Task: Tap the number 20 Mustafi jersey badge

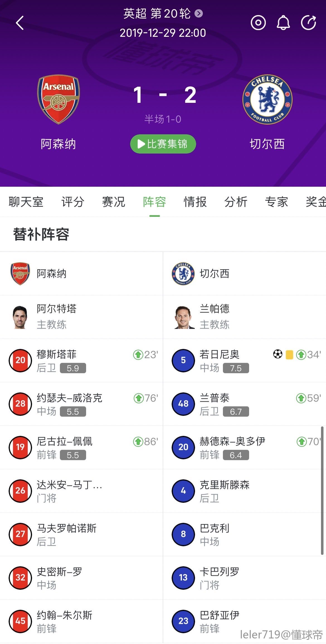Action: coord(20,360)
